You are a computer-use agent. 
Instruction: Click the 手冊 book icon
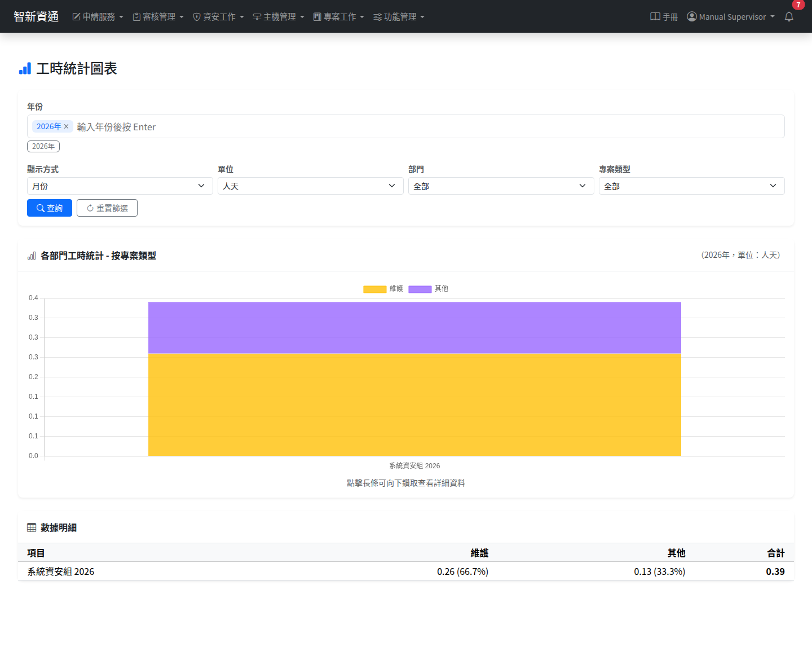[x=655, y=16]
